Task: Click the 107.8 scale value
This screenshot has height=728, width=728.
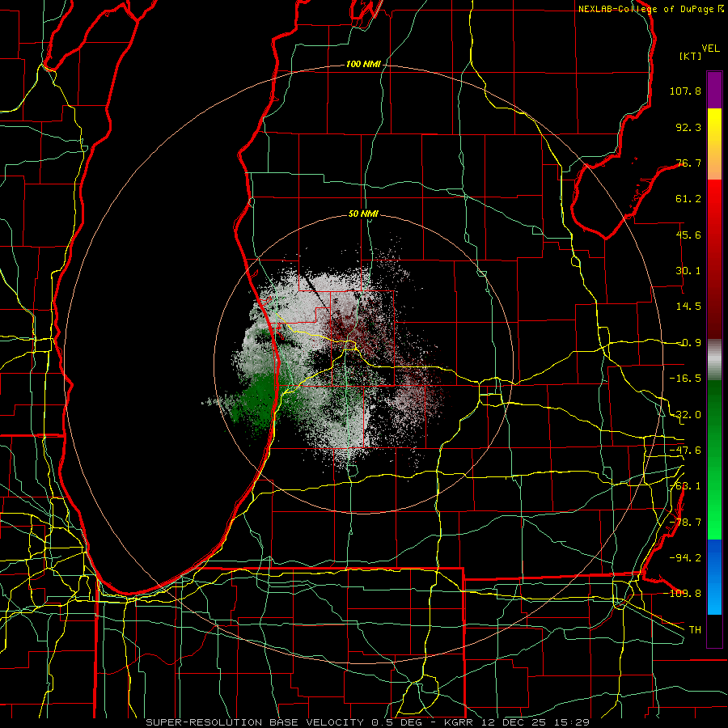Action: (685, 91)
